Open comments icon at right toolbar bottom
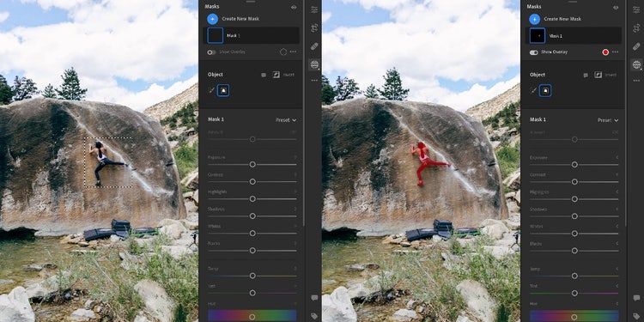 [x=636, y=298]
